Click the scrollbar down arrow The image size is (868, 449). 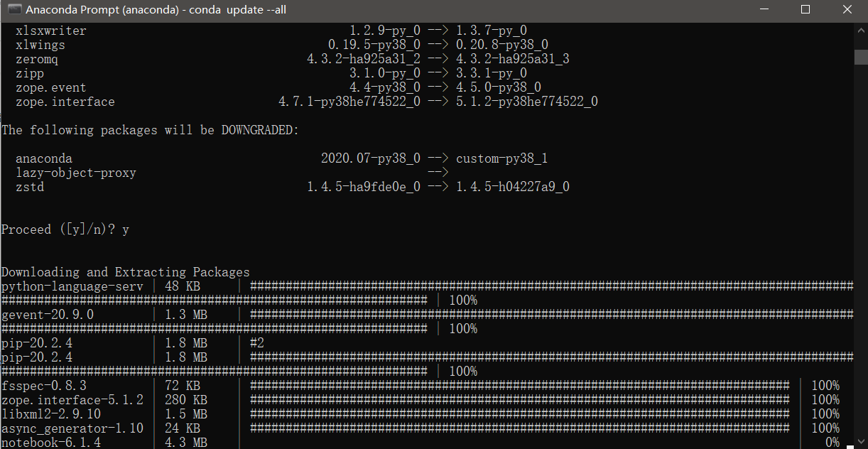pyautogui.click(x=861, y=442)
